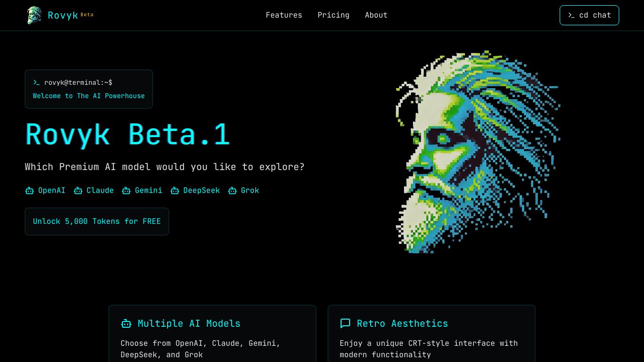Click the robot icon next to Claude
Screen dimensions: 644x362
(x=78, y=191)
